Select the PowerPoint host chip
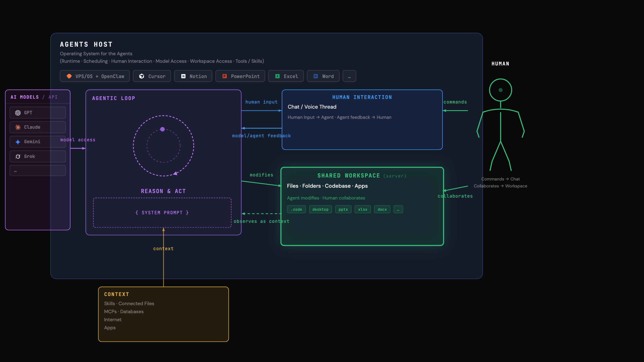Screen dimensions: 644x362 pos(240,76)
